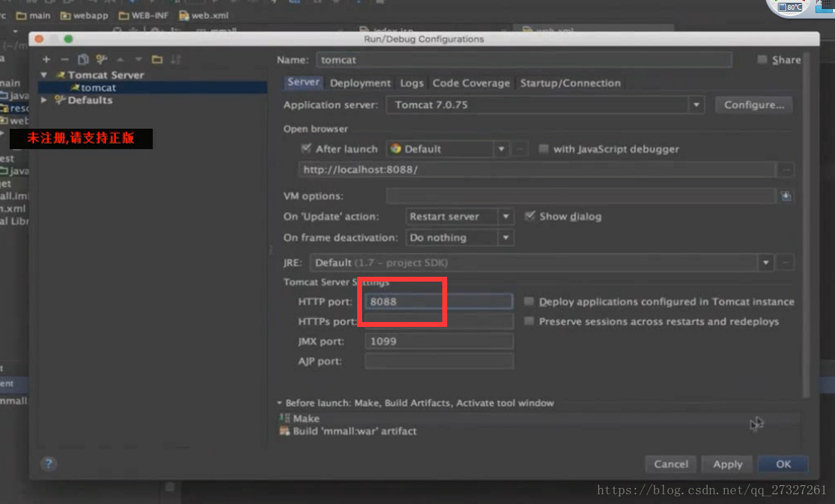Select the Build artifact task icon
Image resolution: width=835 pixels, height=504 pixels.
[x=285, y=431]
